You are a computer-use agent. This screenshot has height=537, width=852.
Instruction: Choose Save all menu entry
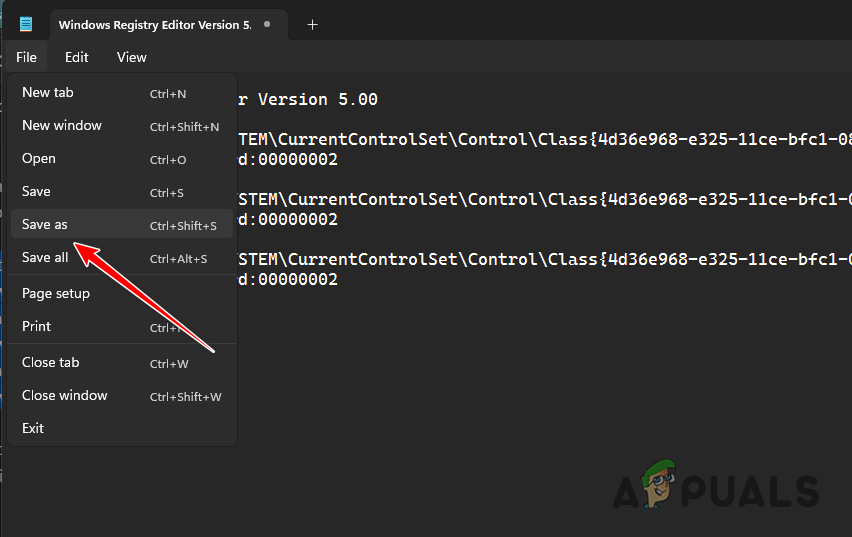click(x=122, y=258)
